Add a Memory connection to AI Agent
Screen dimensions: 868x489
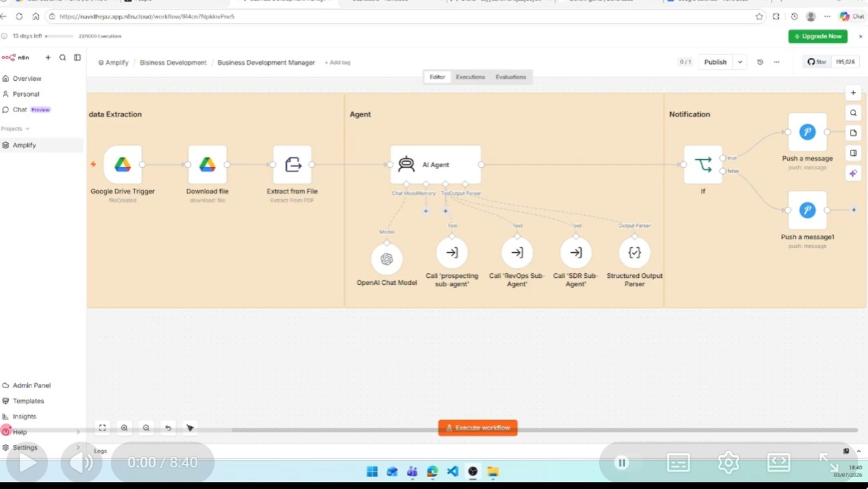(x=426, y=210)
